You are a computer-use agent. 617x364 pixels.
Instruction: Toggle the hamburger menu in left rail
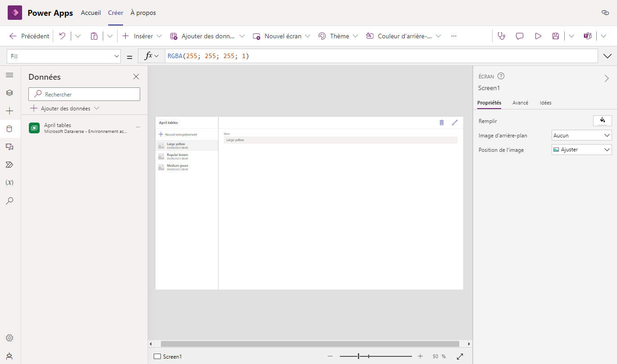coord(9,75)
